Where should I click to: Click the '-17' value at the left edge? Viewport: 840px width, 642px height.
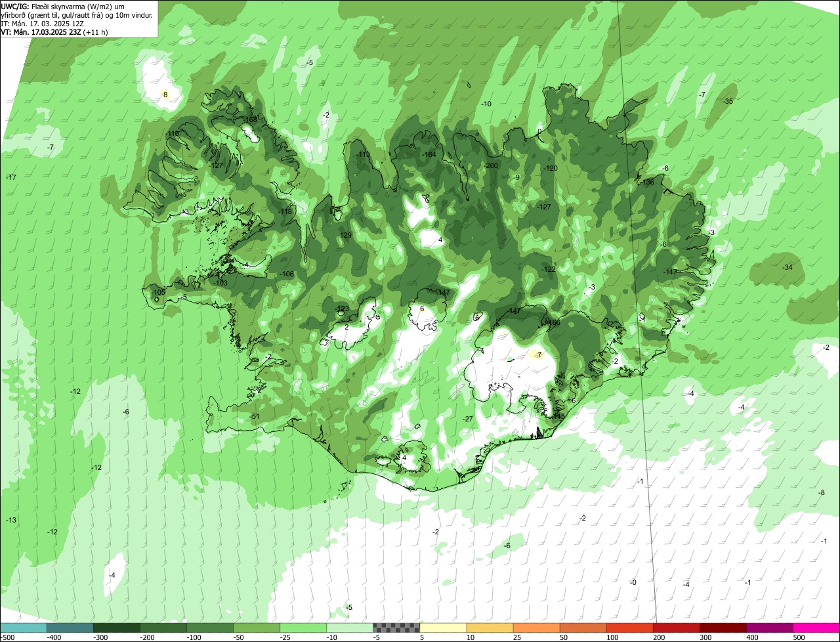11,177
